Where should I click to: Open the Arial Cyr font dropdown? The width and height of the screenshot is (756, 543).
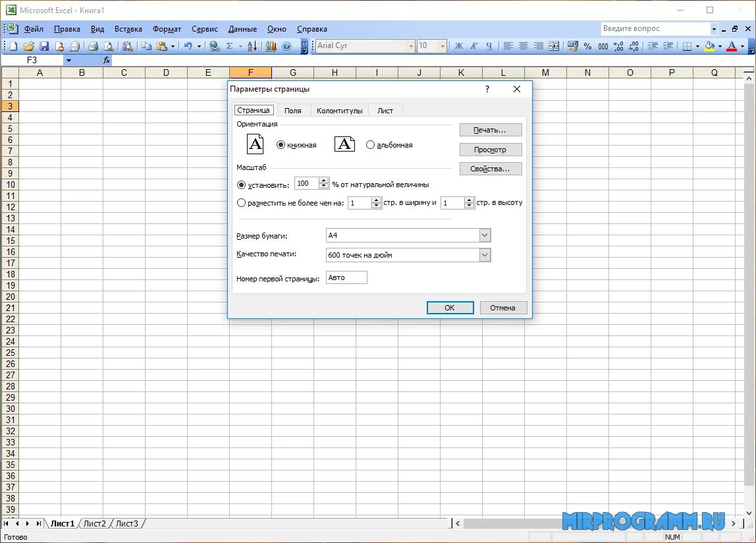(412, 46)
